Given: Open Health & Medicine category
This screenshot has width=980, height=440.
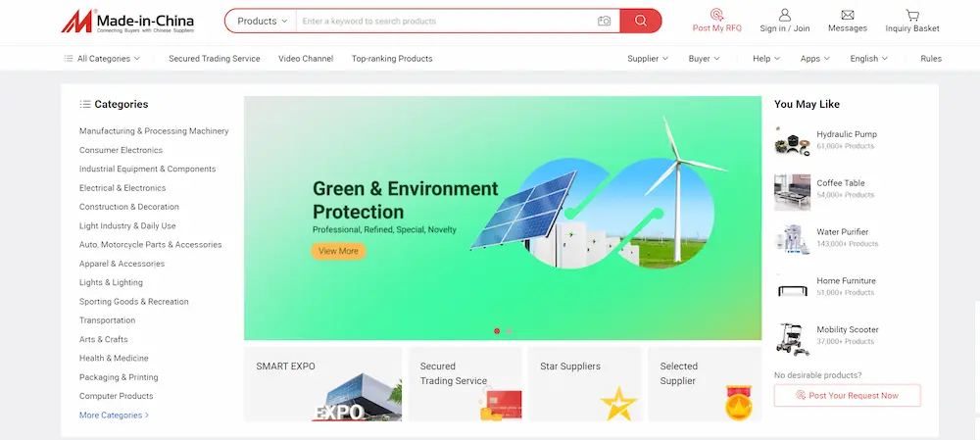Looking at the screenshot, I should (114, 358).
